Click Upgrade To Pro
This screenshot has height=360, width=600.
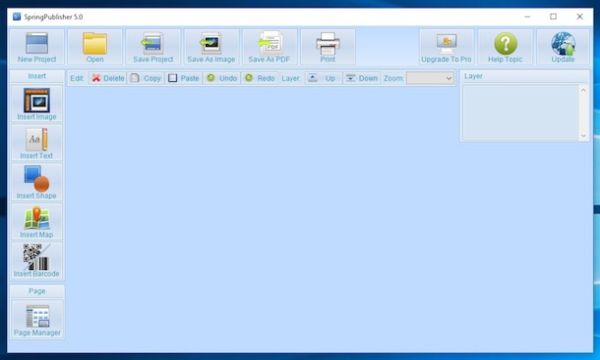(447, 47)
